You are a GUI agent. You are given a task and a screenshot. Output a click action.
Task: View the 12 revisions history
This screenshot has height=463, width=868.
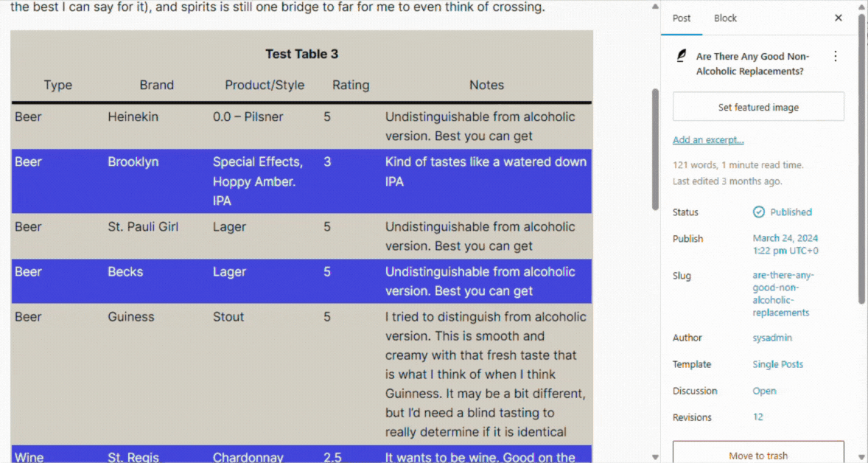(757, 417)
